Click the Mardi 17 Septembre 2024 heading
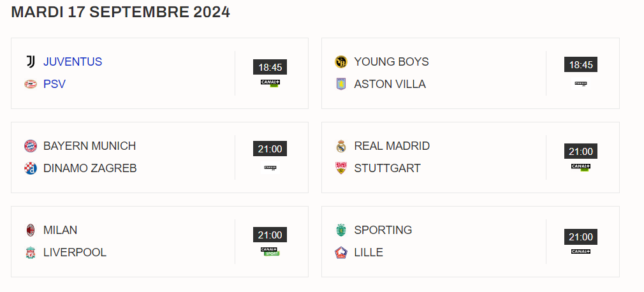 (x=121, y=12)
